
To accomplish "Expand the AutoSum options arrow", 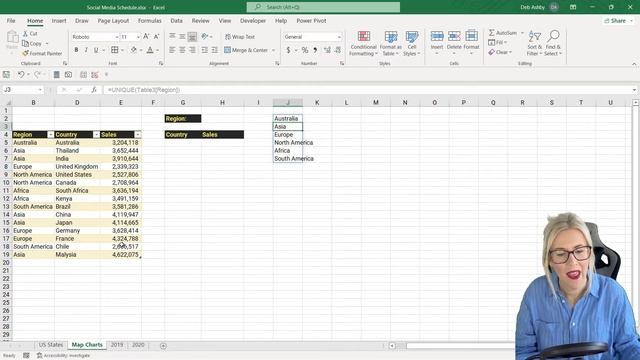I will (522, 33).
